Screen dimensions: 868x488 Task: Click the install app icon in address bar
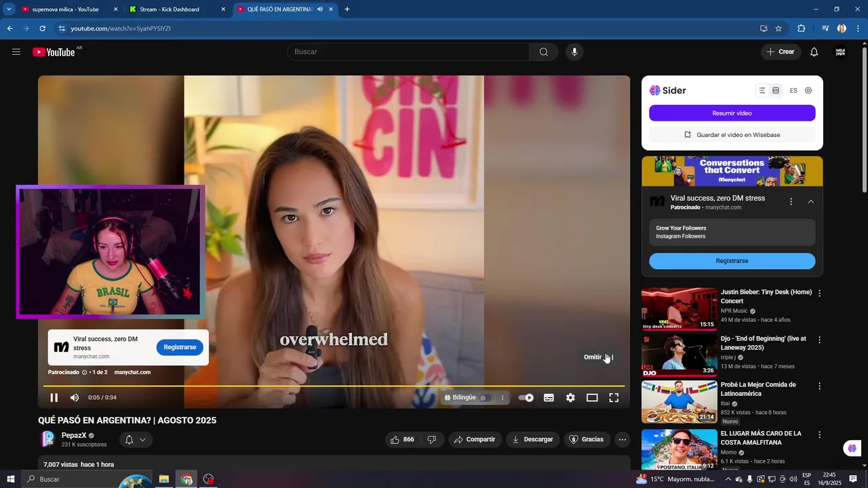pos(764,28)
